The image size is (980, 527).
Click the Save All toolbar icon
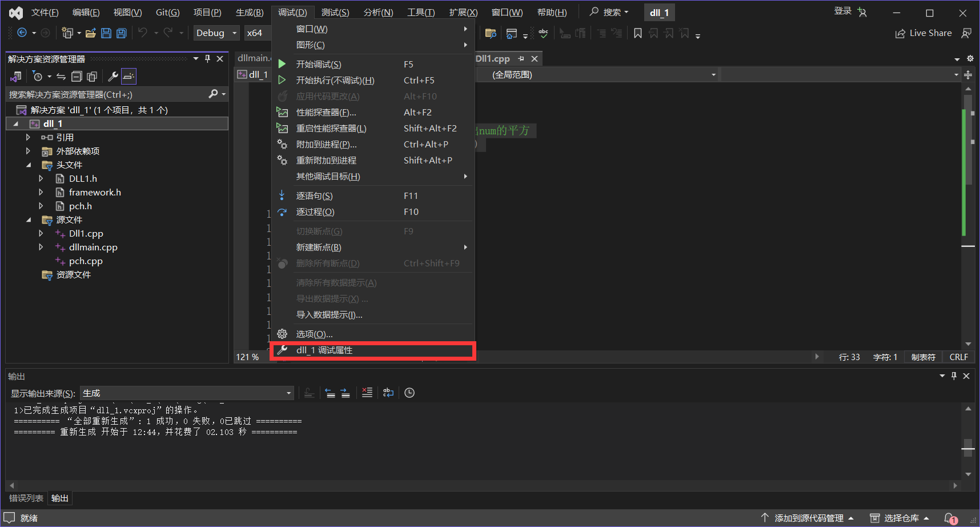121,33
